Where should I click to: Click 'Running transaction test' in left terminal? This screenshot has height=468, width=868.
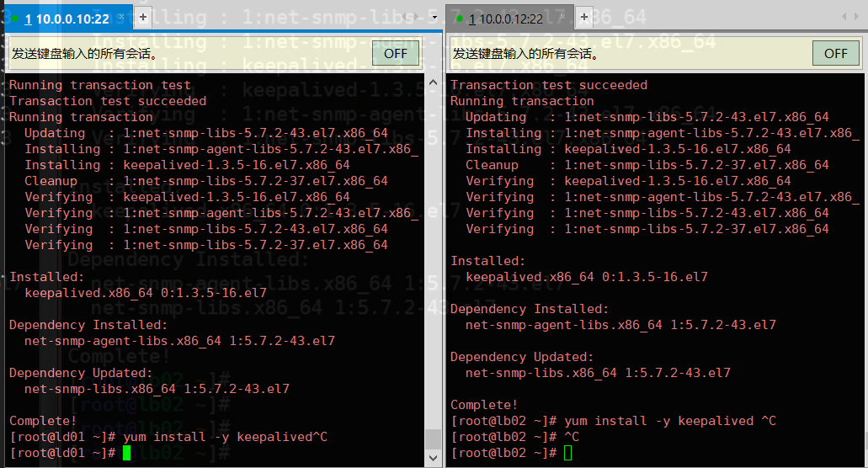point(99,85)
